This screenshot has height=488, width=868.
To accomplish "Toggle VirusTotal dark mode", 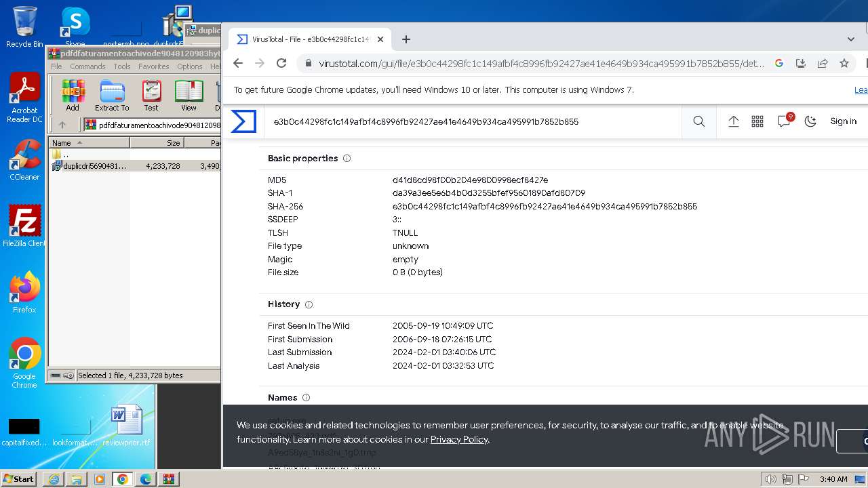I will pos(810,121).
